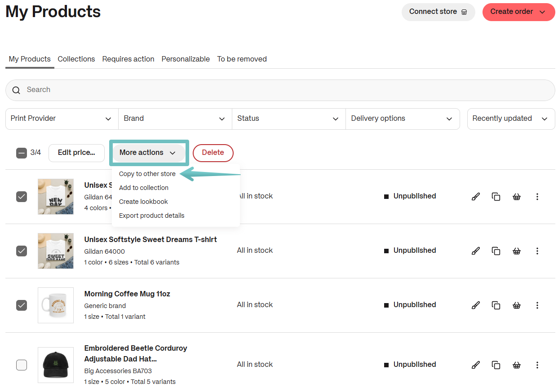This screenshot has height=392, width=558.
Task: Open three-dot menu in New Day T-shirt row
Action: coord(537,197)
